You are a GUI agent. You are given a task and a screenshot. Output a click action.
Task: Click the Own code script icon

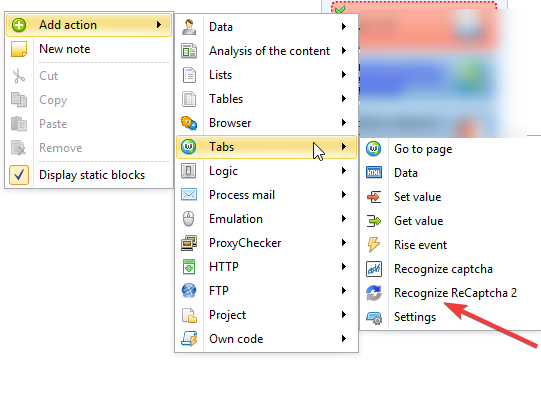click(x=189, y=339)
